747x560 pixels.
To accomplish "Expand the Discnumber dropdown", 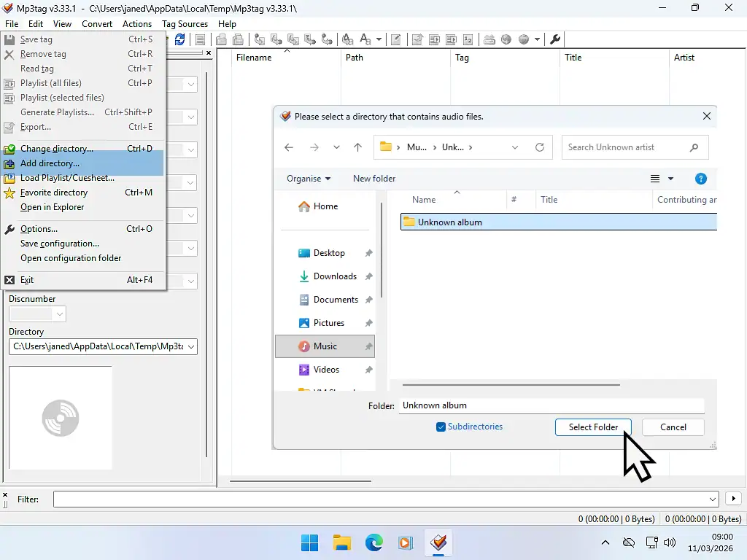I will 59,314.
